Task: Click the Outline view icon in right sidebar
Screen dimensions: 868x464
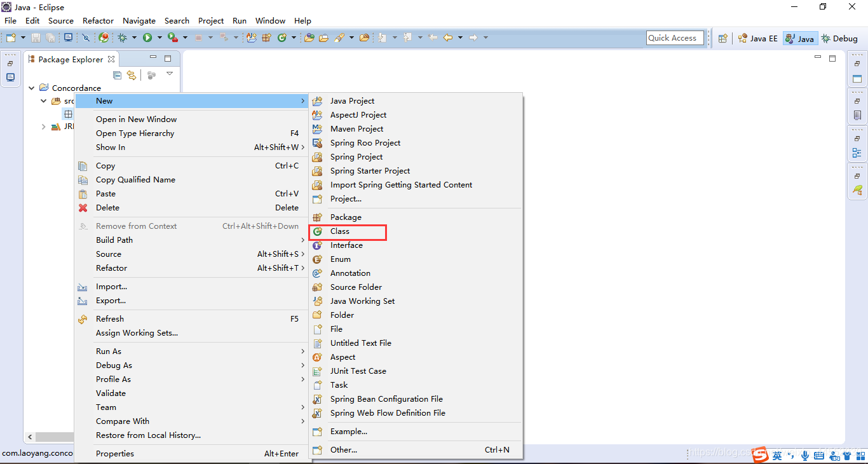Action: point(857,153)
